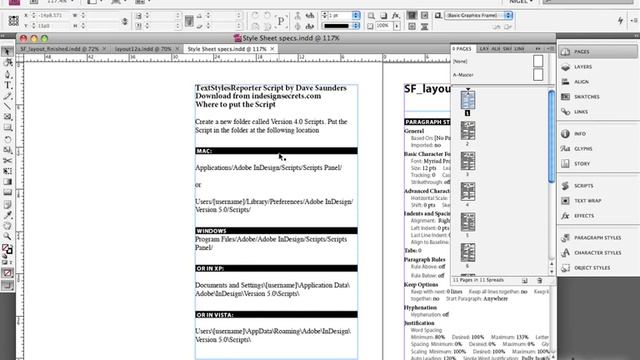
Task: Open the Character Styles panel in dock
Action: [598, 253]
